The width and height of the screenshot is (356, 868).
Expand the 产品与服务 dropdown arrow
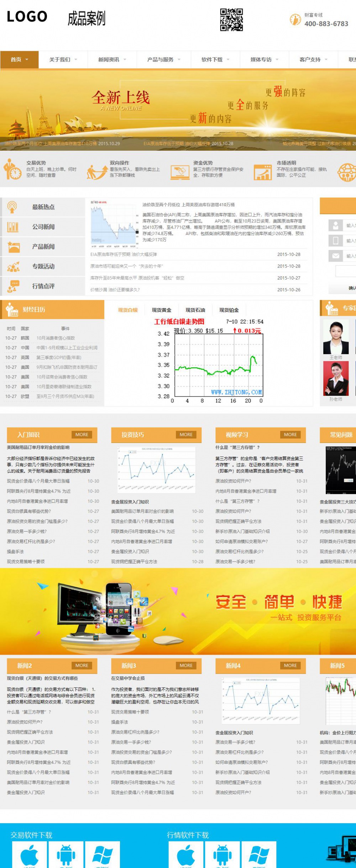point(179,60)
